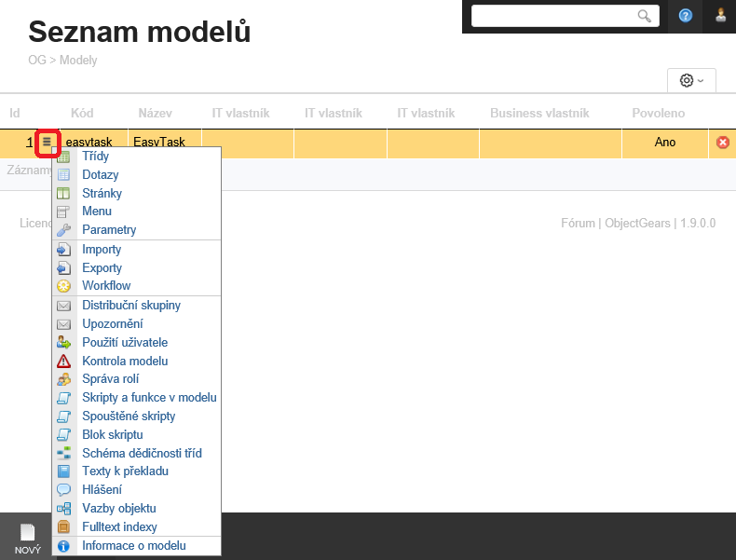The image size is (736, 560).
Task: Sort by the Název column header
Action: click(155, 113)
